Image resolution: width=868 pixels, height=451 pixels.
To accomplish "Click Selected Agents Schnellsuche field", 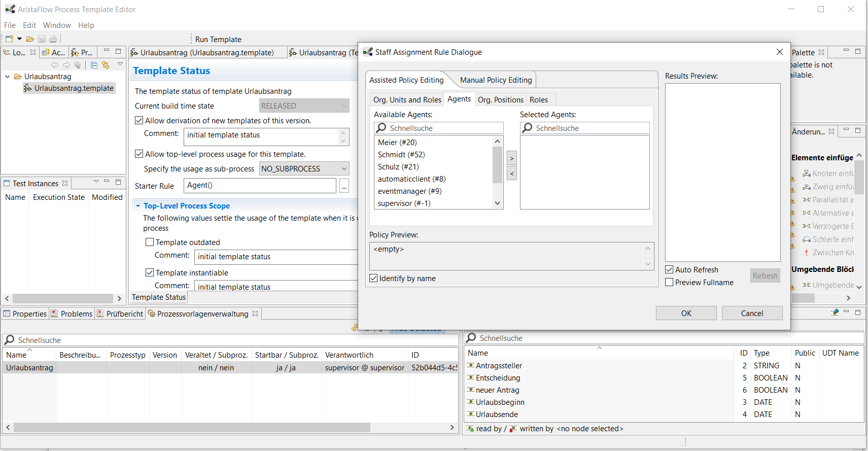I will pyautogui.click(x=585, y=128).
